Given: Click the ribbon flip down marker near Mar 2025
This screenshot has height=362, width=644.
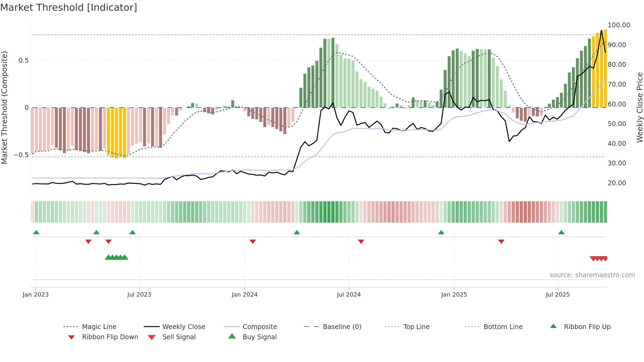Looking at the screenshot, I should 501,242.
